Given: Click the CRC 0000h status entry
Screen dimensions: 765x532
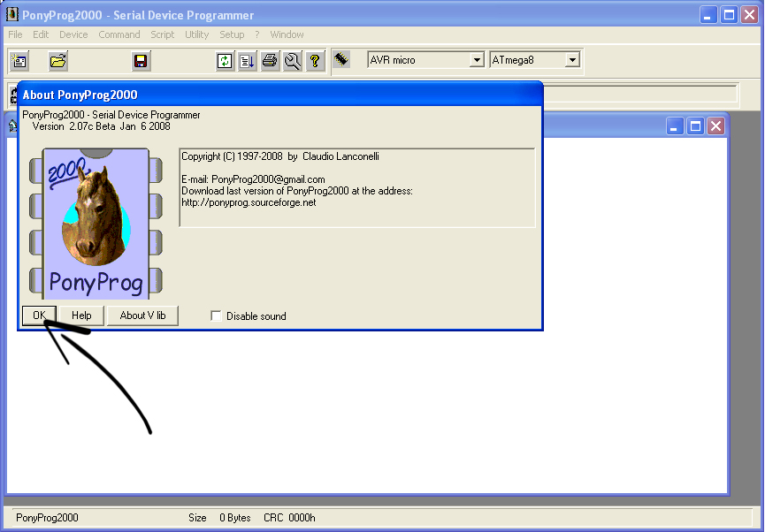Looking at the screenshot, I should point(289,517).
